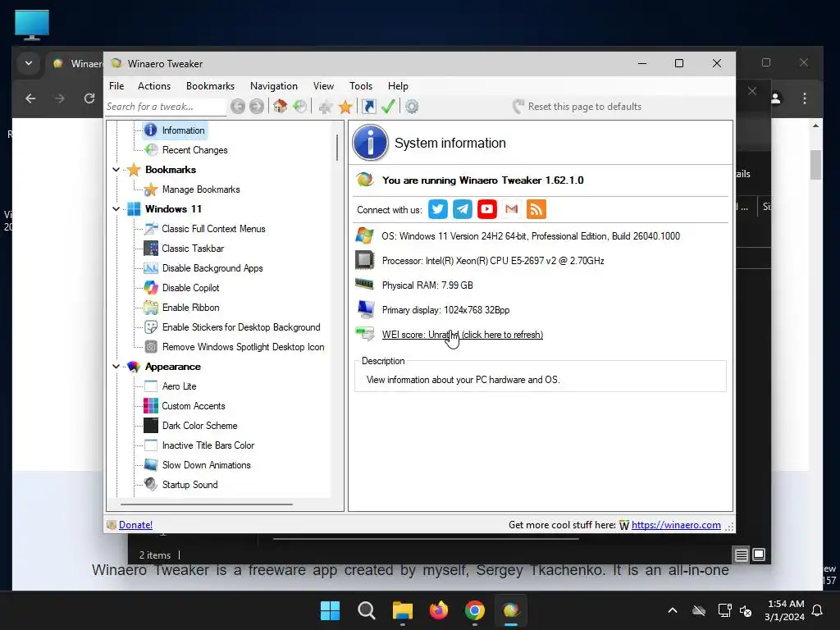Viewport: 840px width, 630px height.
Task: Click the Search for a tweak field
Action: point(166,107)
